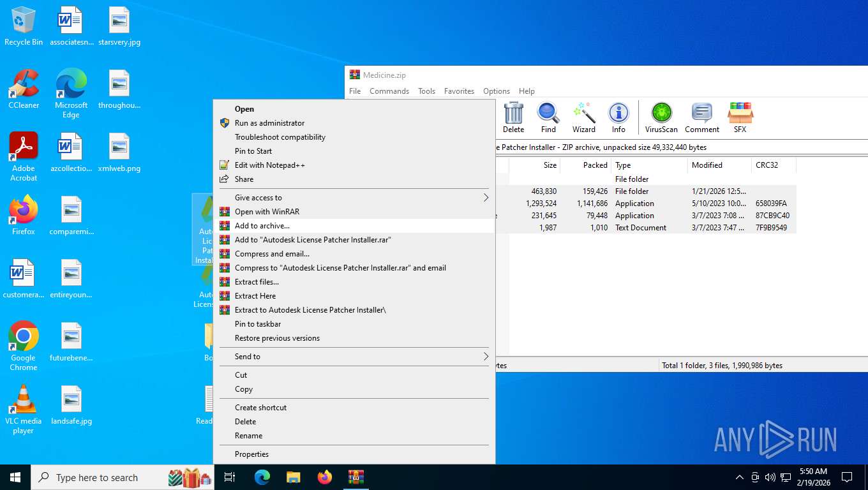Choose Add to archive...
Screen dimensions: 868x490
[x=354, y=226]
